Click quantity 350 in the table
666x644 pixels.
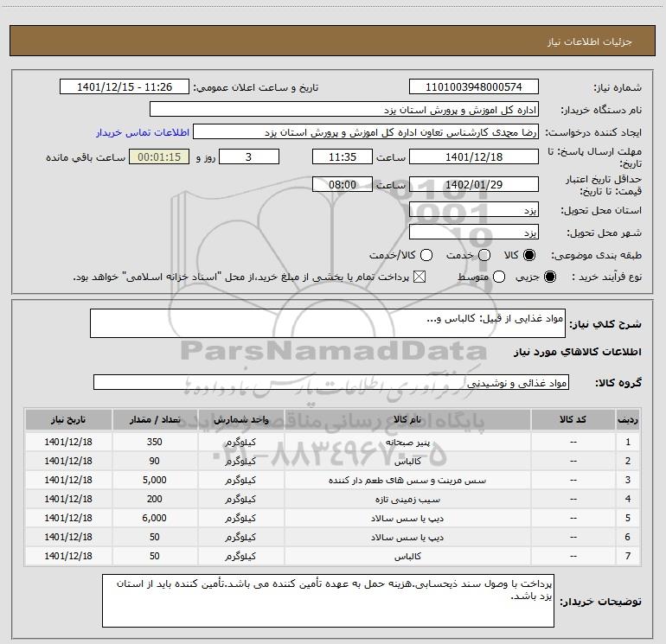[x=155, y=442]
